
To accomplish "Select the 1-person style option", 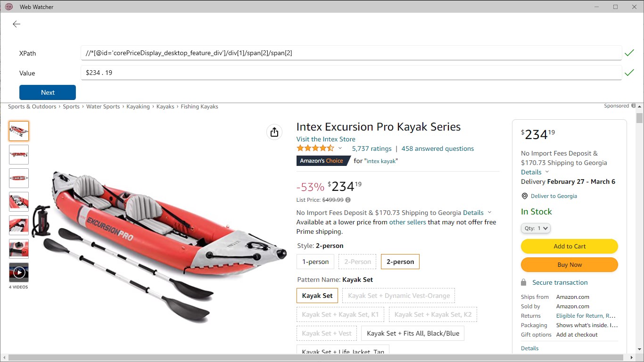I will (x=315, y=262).
